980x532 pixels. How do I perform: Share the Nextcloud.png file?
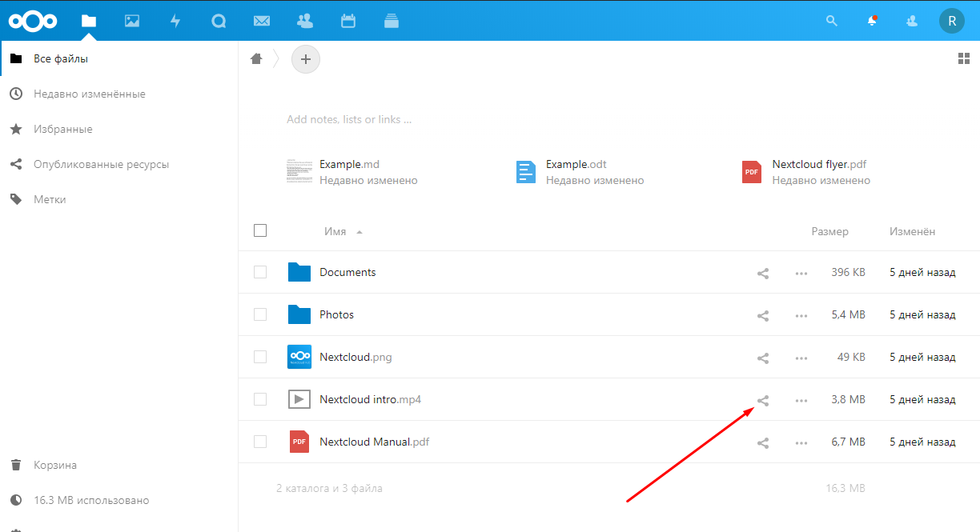pyautogui.click(x=763, y=358)
